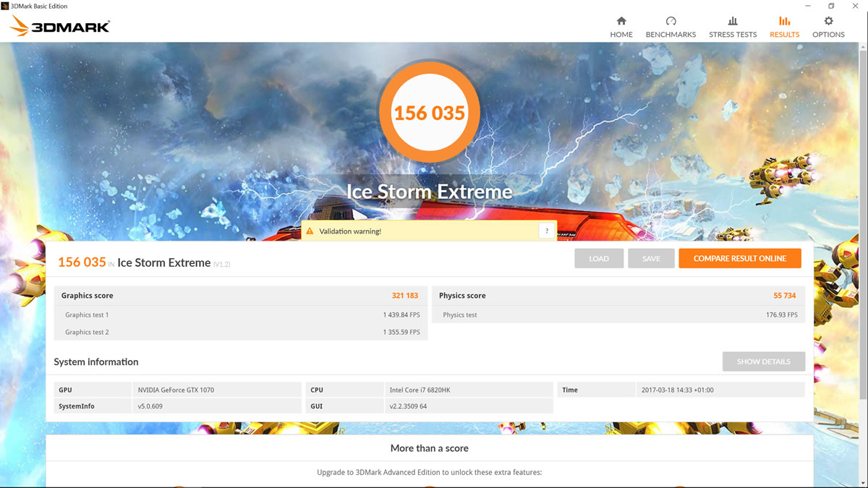Click the time value 2017-03-18 14:33 +01:00
The width and height of the screenshot is (868, 488).
(677, 390)
